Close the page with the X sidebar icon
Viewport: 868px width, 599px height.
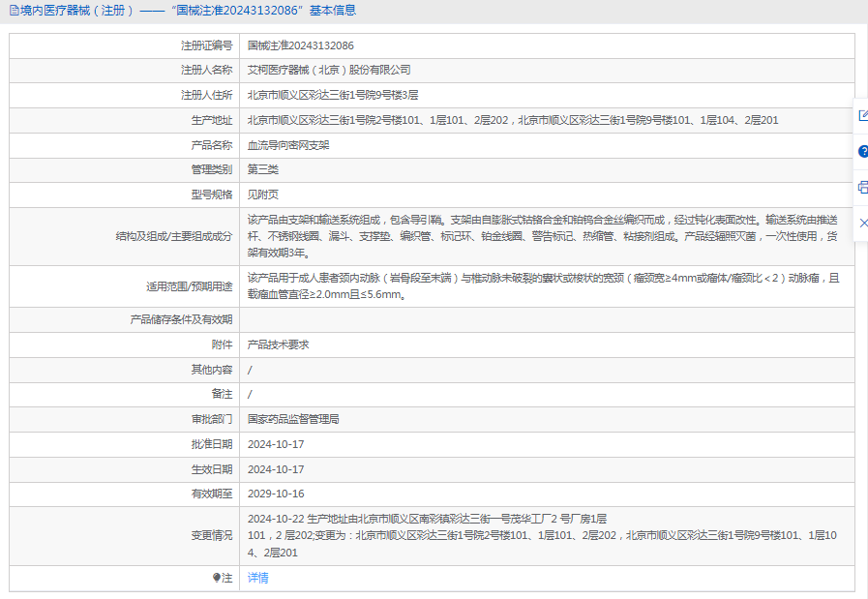point(863,223)
